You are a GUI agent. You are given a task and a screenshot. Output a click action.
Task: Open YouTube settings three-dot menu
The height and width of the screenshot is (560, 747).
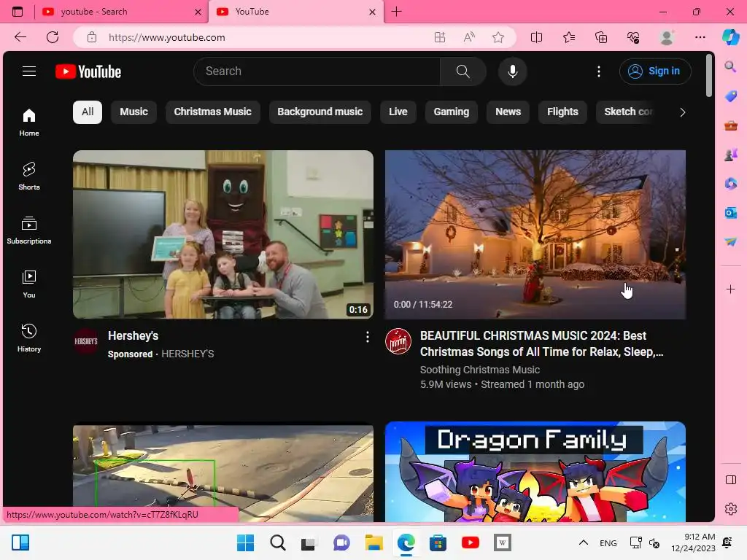tap(599, 71)
